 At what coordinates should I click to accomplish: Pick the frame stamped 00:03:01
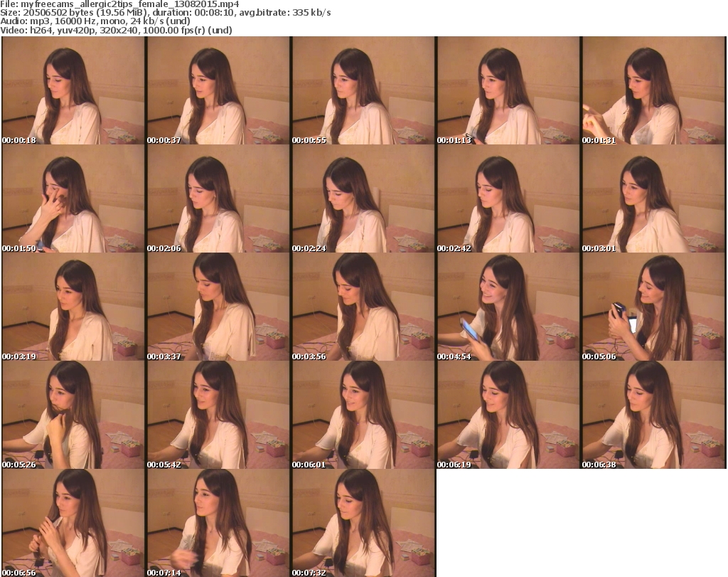pyautogui.click(x=653, y=198)
